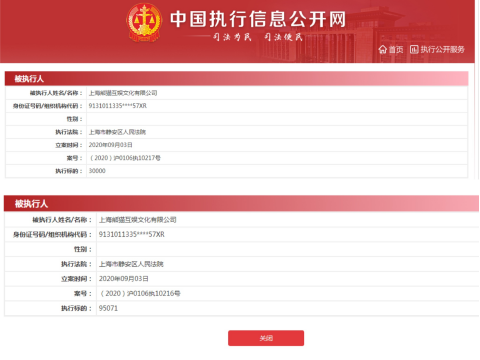Select date 2020年09月03日 in the 10216 record
Viewport: 480px width, 360px height.
point(124,279)
